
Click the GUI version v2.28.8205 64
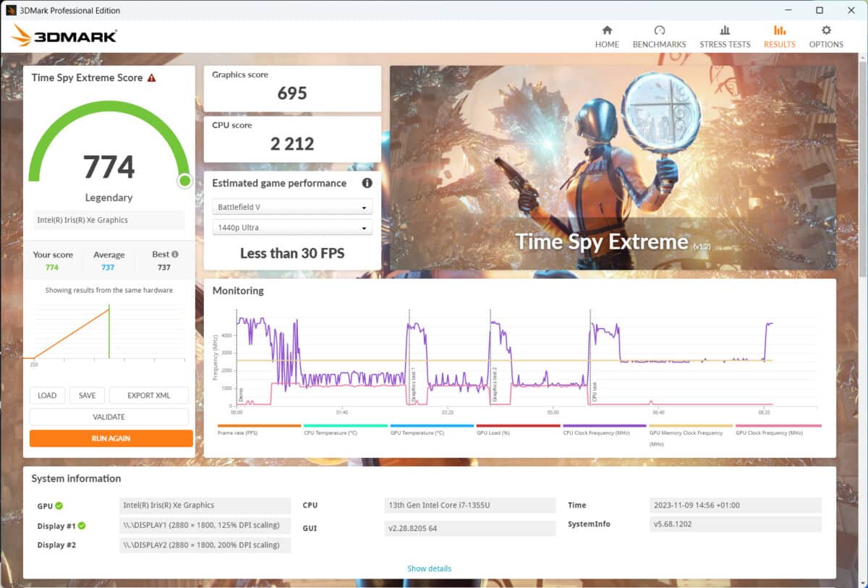pos(469,528)
